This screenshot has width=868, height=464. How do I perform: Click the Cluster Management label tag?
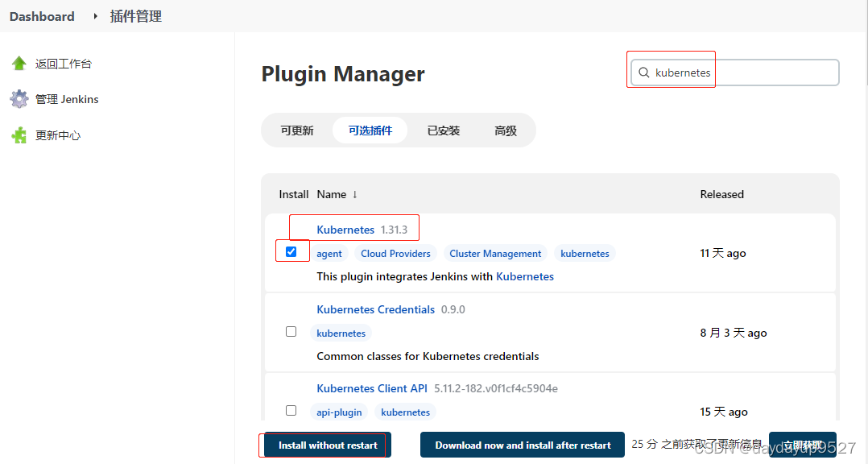coord(495,254)
